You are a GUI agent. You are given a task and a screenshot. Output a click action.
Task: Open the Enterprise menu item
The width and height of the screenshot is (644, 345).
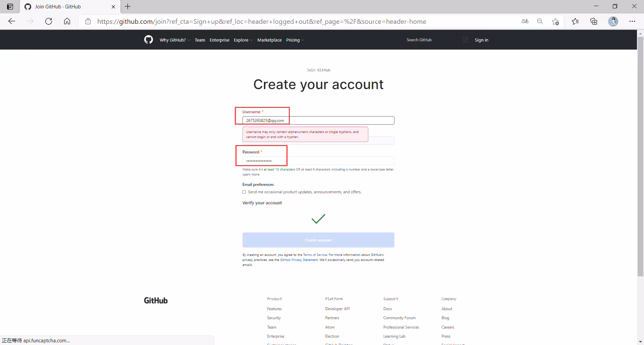(x=219, y=40)
